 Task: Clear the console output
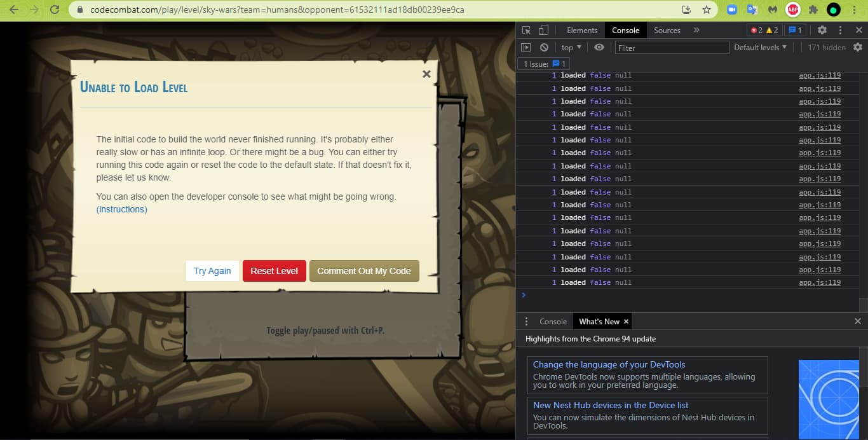[544, 47]
